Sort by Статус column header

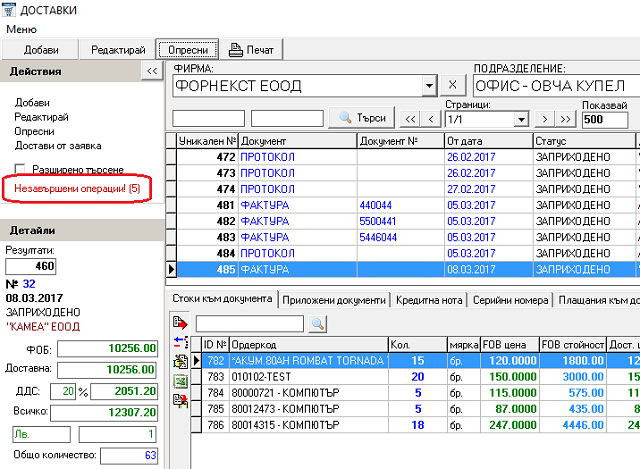pyautogui.click(x=584, y=141)
